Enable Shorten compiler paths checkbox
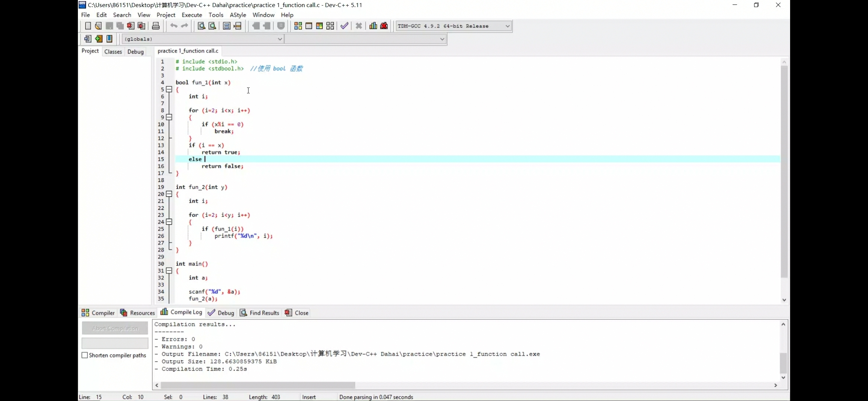868x401 pixels. click(x=85, y=355)
